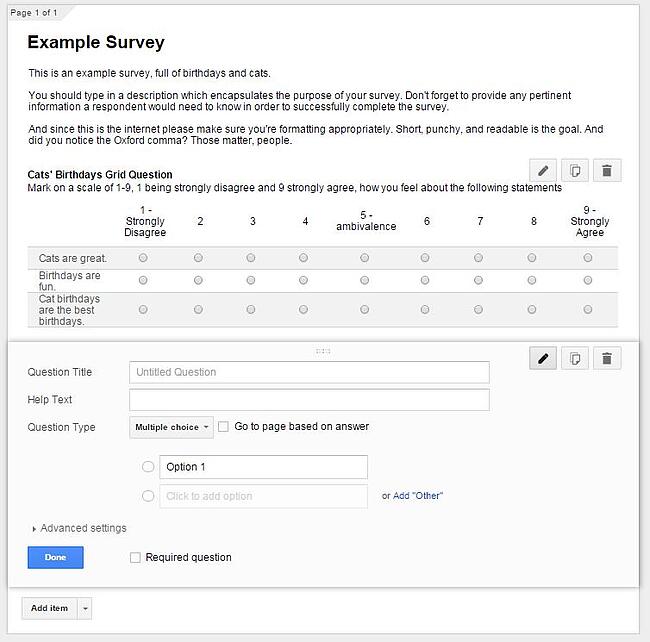Open the Add item dropdown arrow
The width and height of the screenshot is (650, 642).
(x=86, y=608)
